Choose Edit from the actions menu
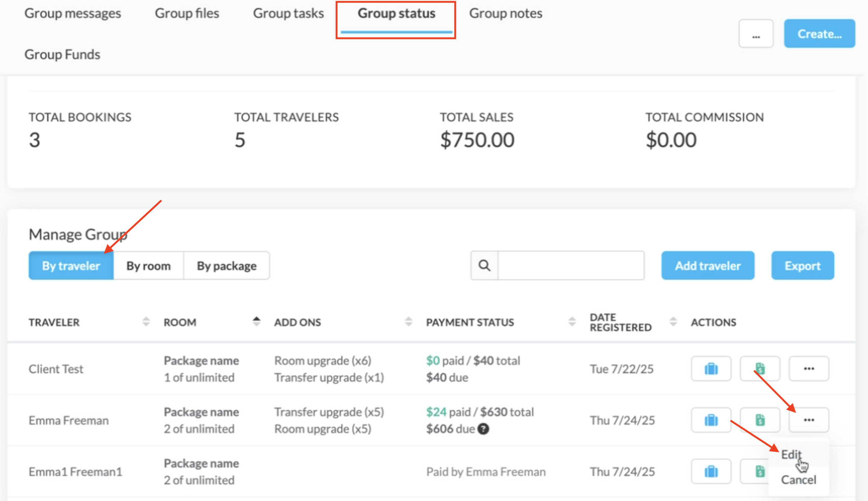868x501 pixels. tap(791, 454)
